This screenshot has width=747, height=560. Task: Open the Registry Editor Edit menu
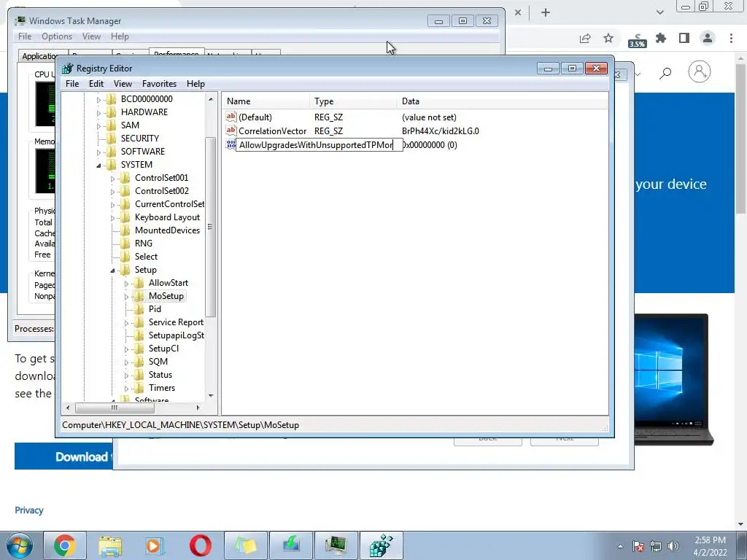pos(96,84)
